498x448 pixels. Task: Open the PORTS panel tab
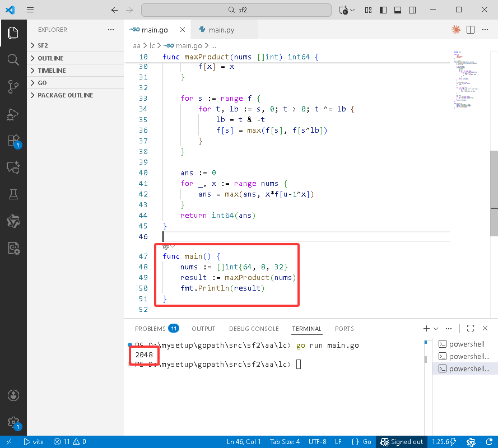(x=345, y=329)
